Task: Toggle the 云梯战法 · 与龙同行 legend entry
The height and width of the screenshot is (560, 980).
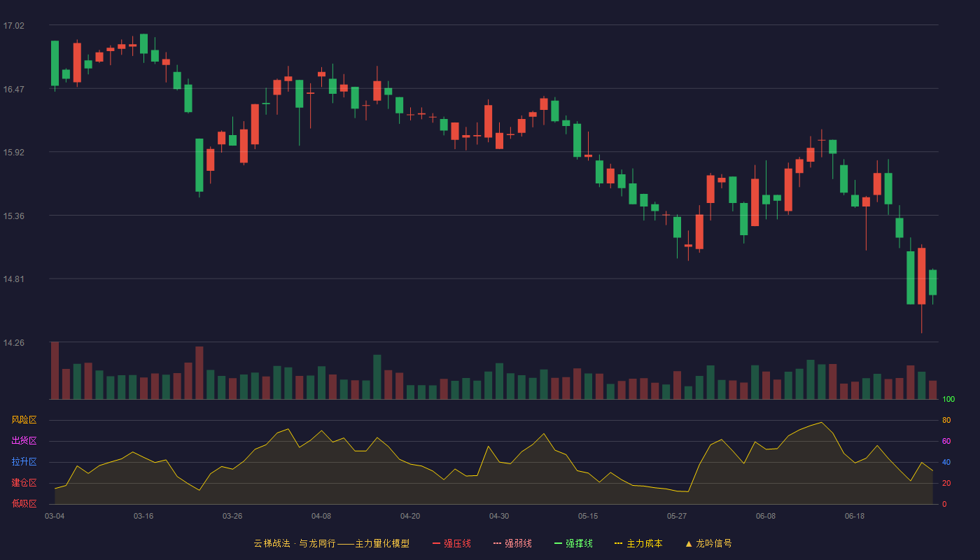Action: point(331,543)
